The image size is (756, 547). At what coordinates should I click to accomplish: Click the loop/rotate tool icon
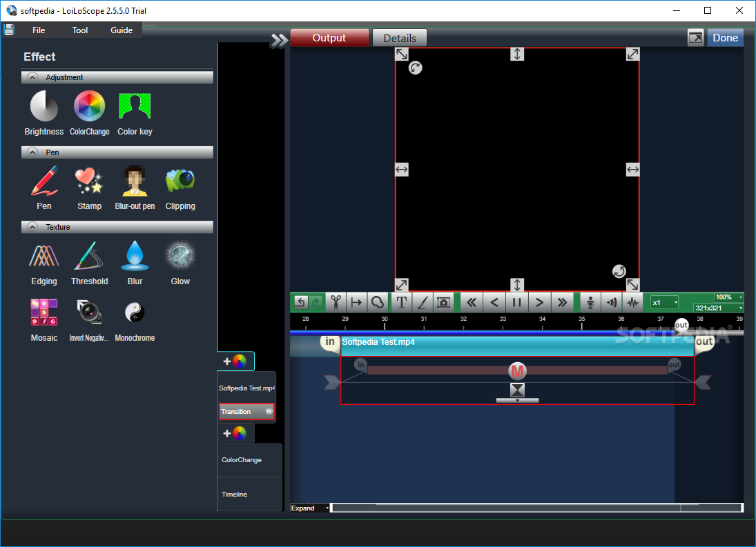coord(377,302)
